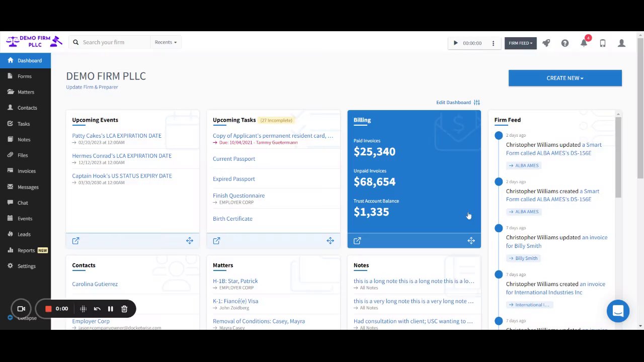
Task: Click the Search your firm field
Action: [110, 42]
